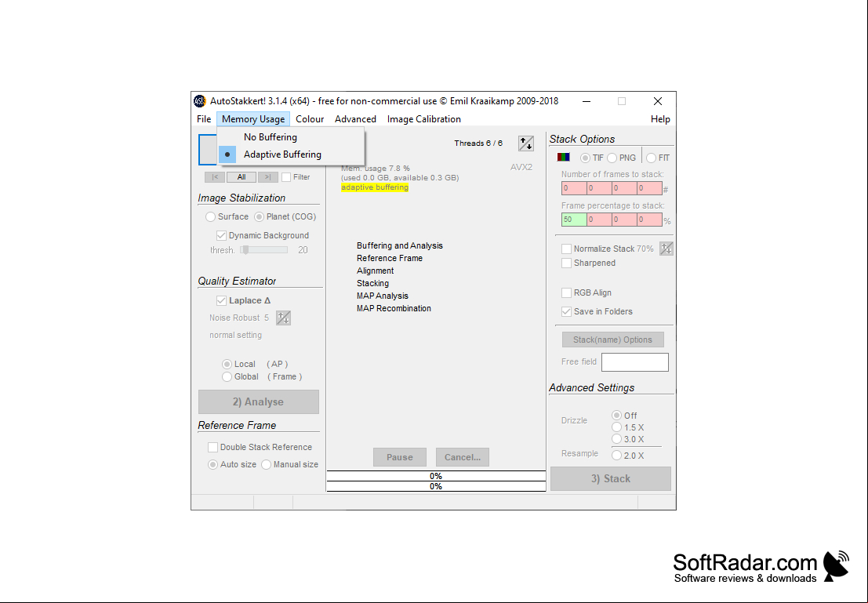Open the Image Calibration menu

point(424,119)
